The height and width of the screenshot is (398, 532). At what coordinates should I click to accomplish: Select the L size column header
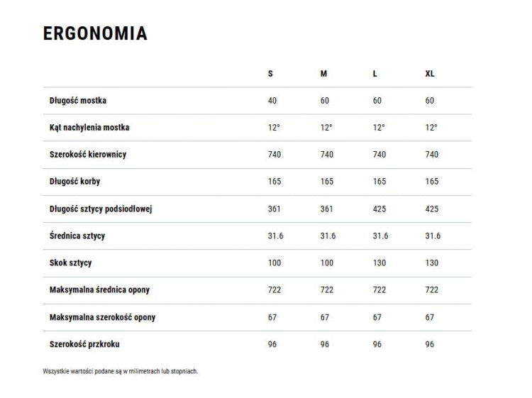click(375, 74)
